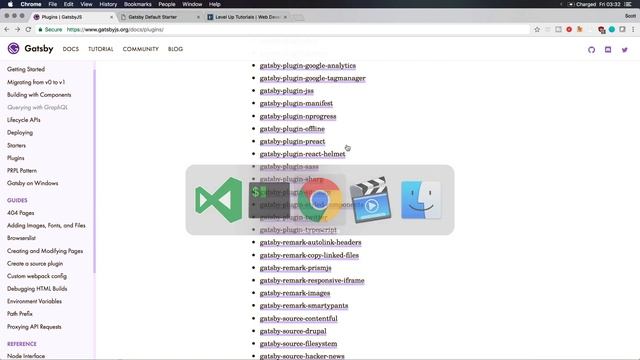The width and height of the screenshot is (640, 360).
Task: Open Environment Variables sidebar link
Action: [34, 301]
